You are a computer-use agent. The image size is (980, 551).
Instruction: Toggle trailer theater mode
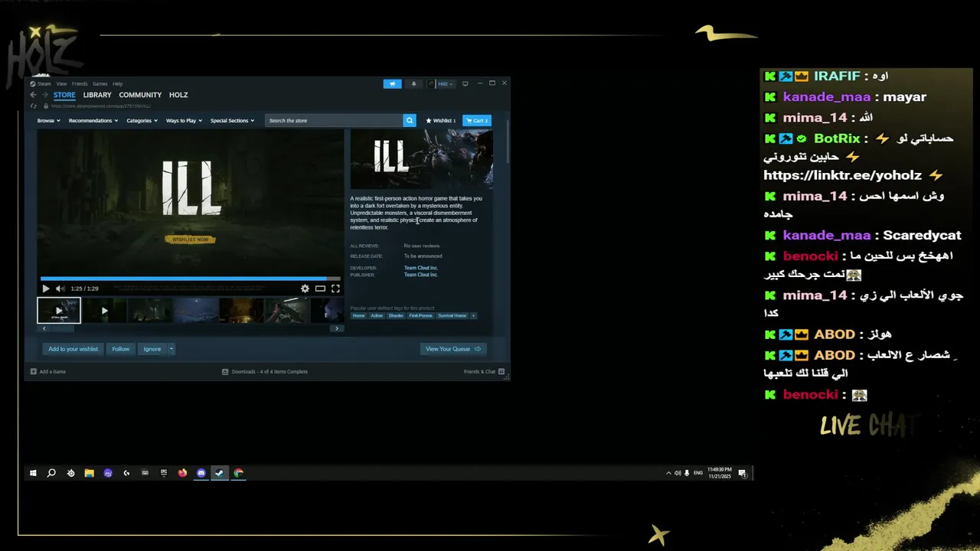320,289
